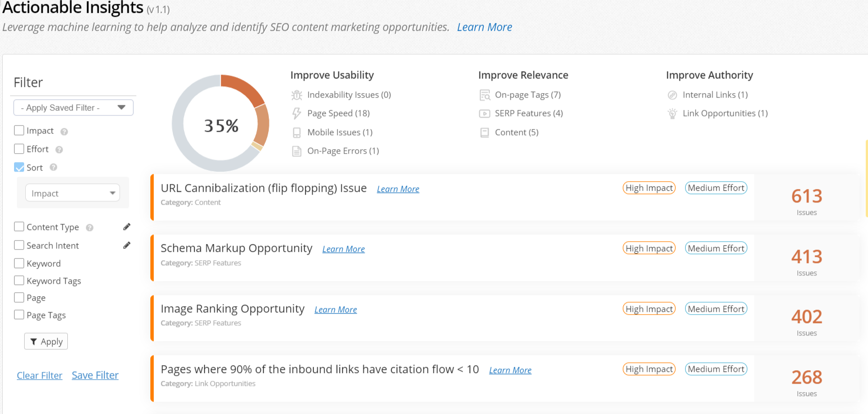Click the SERP Features video icon
Image resolution: width=868 pixels, height=414 pixels.
484,113
